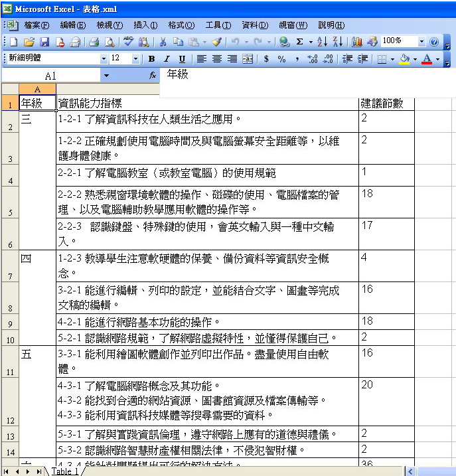This screenshot has width=456, height=476.
Task: Apply Comma style icon
Action: (x=297, y=58)
